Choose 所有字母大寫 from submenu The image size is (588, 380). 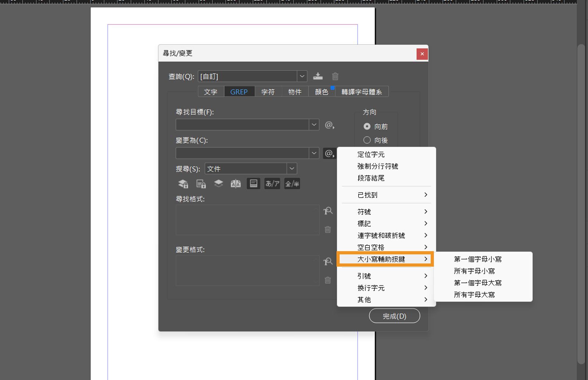pos(474,294)
